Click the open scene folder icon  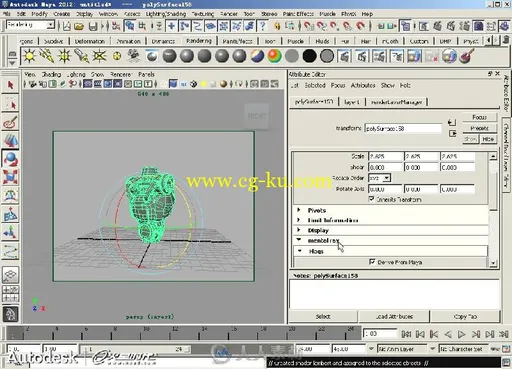79,26
